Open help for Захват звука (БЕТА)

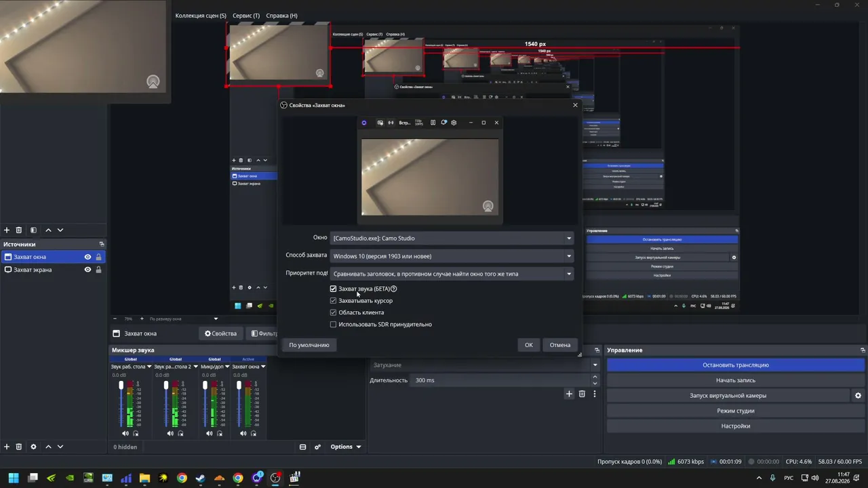pos(394,289)
